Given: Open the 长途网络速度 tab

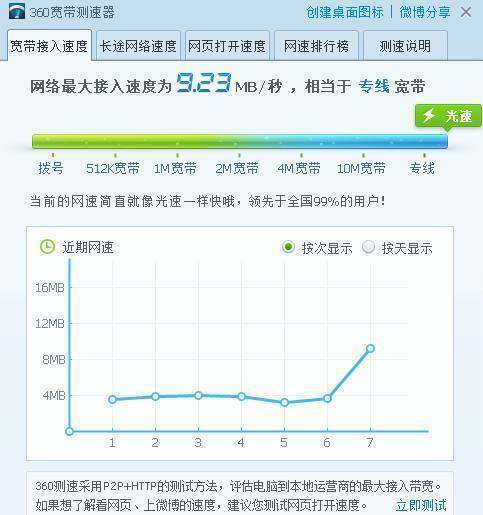Looking at the screenshot, I should tap(138, 46).
